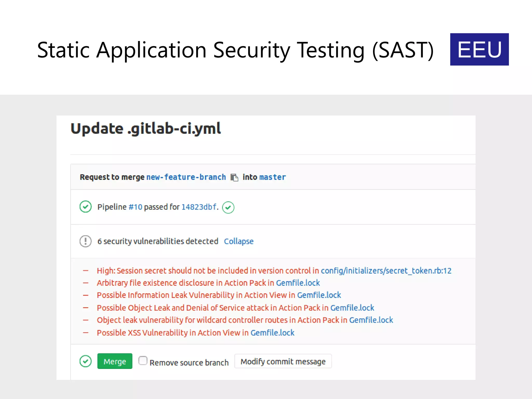Image resolution: width=532 pixels, height=399 pixels.
Task: Click the EEU badge on the slide
Action: tap(479, 49)
